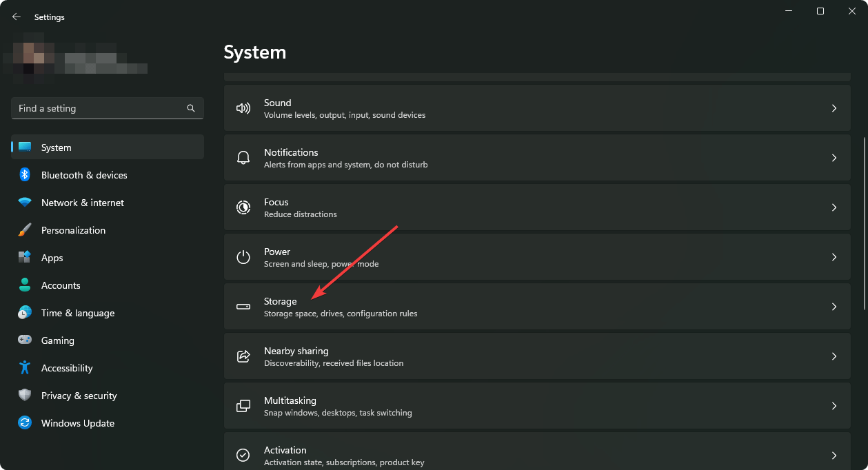Click the Nearby sharing icon

(243, 356)
